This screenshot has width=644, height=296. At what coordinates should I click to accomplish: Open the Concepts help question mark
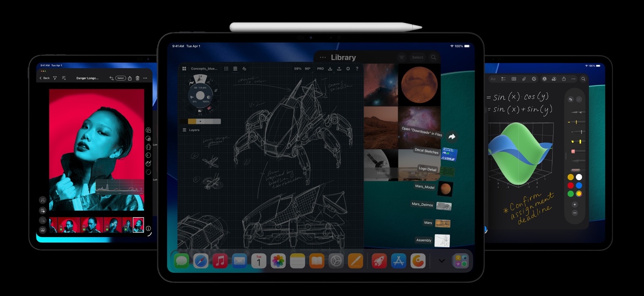tap(357, 69)
